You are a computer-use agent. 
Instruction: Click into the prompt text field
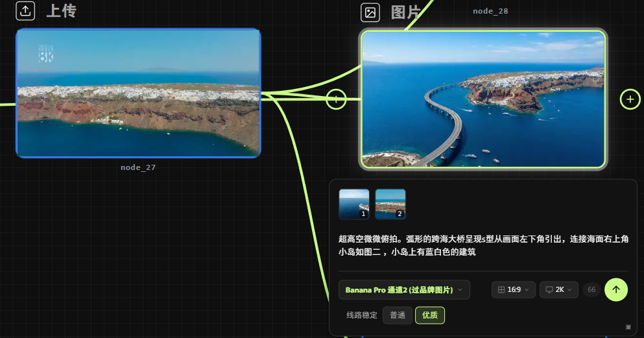pyautogui.click(x=483, y=245)
